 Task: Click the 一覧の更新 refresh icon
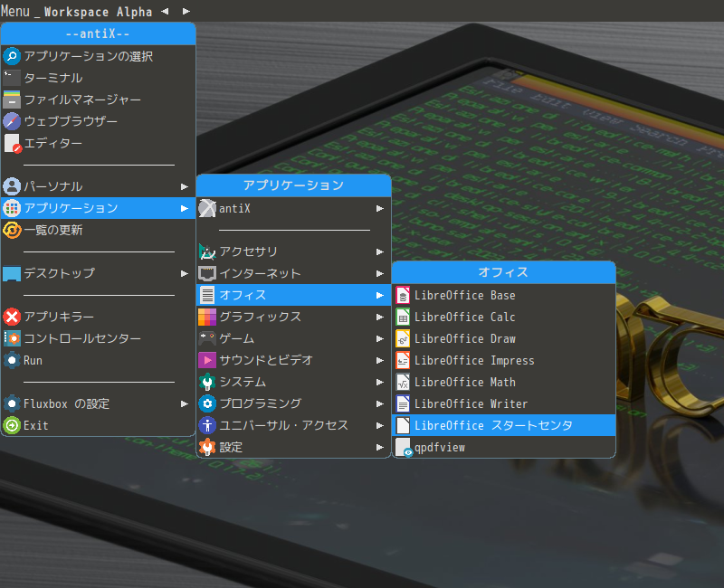pyautogui.click(x=12, y=230)
